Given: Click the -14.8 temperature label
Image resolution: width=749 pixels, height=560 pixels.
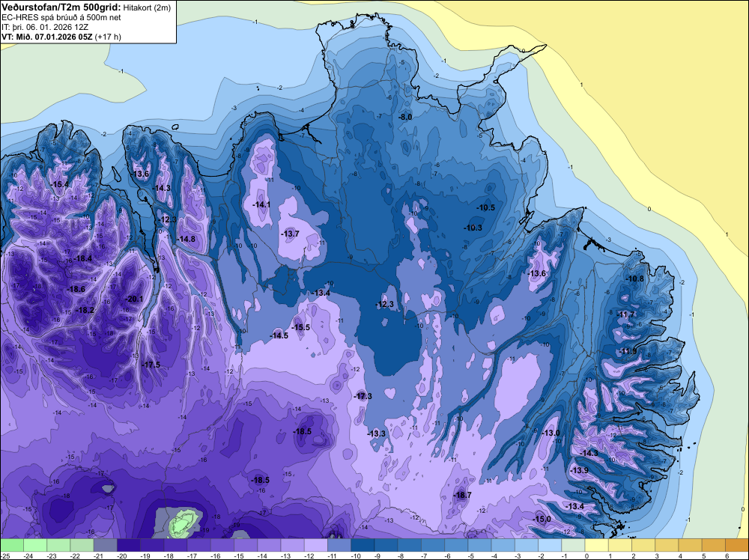Looking at the screenshot, I should (x=186, y=239).
